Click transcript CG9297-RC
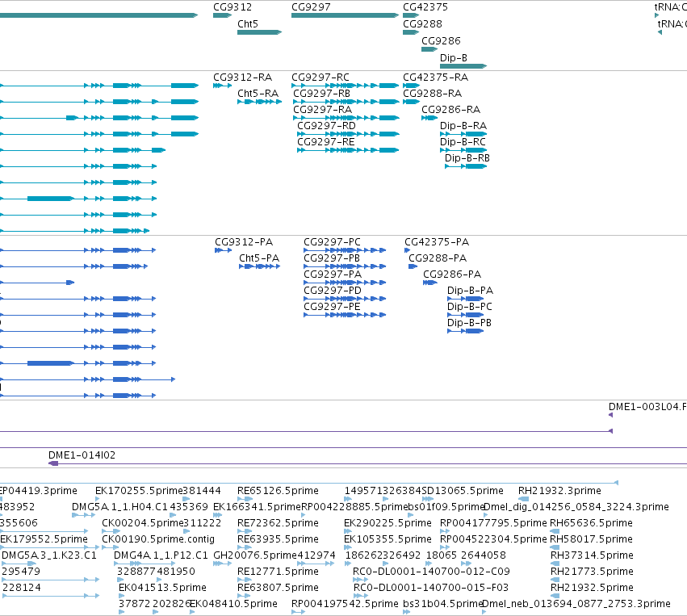The image size is (687, 616). pyautogui.click(x=345, y=86)
